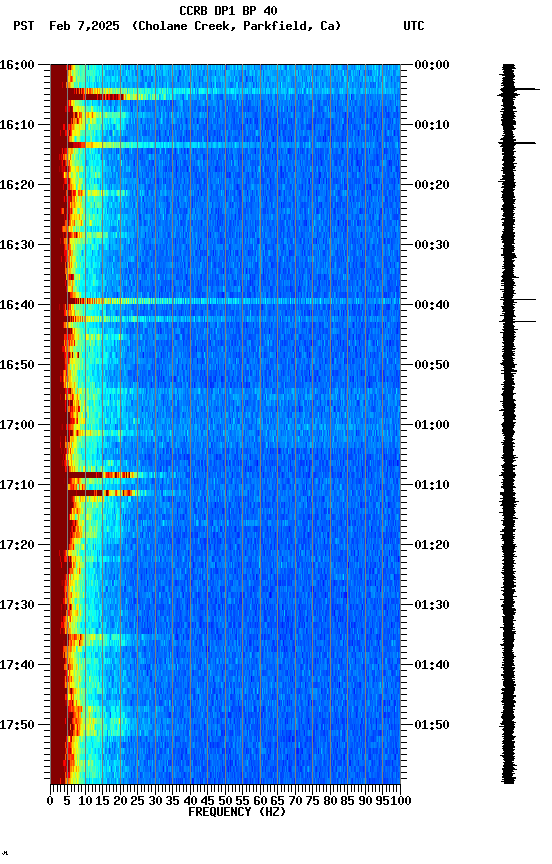The height and width of the screenshot is (864, 552).
Task: Click the 55 Hz frequency axis label
Action: pos(243,801)
